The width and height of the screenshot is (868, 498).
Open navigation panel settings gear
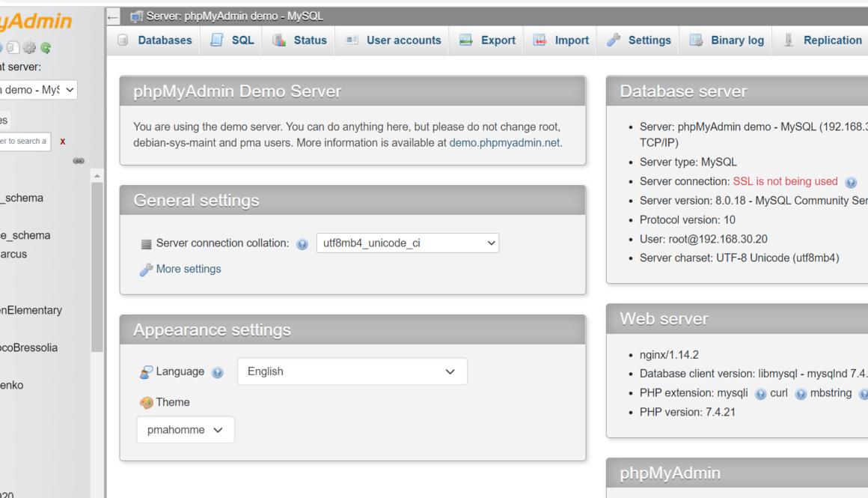click(28, 47)
